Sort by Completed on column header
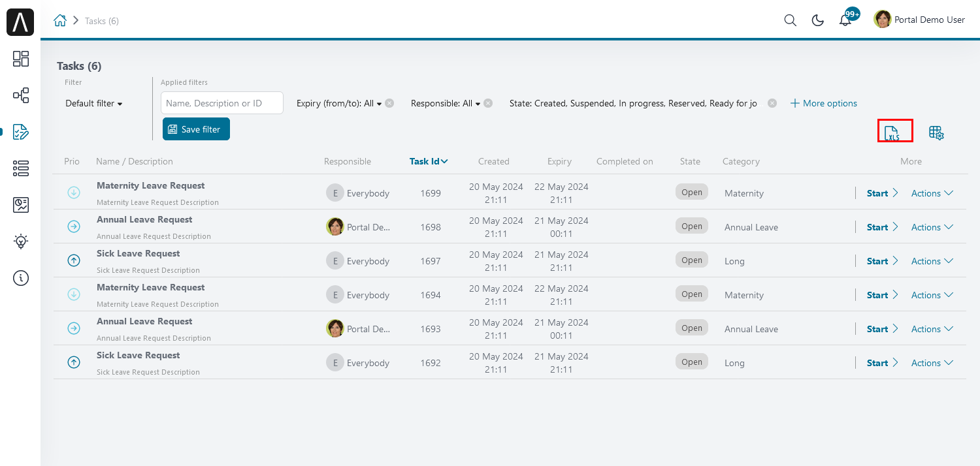Screen dimensions: 980x466 (x=625, y=161)
